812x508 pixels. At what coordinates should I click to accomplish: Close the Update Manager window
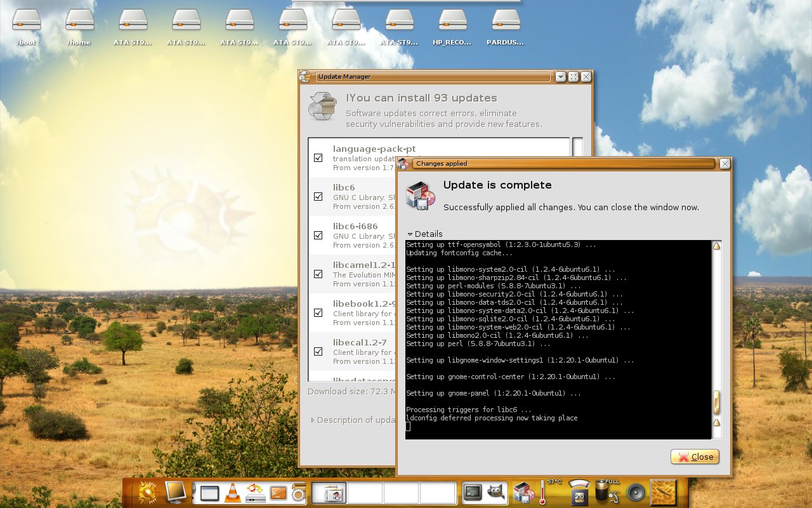pyautogui.click(x=586, y=77)
